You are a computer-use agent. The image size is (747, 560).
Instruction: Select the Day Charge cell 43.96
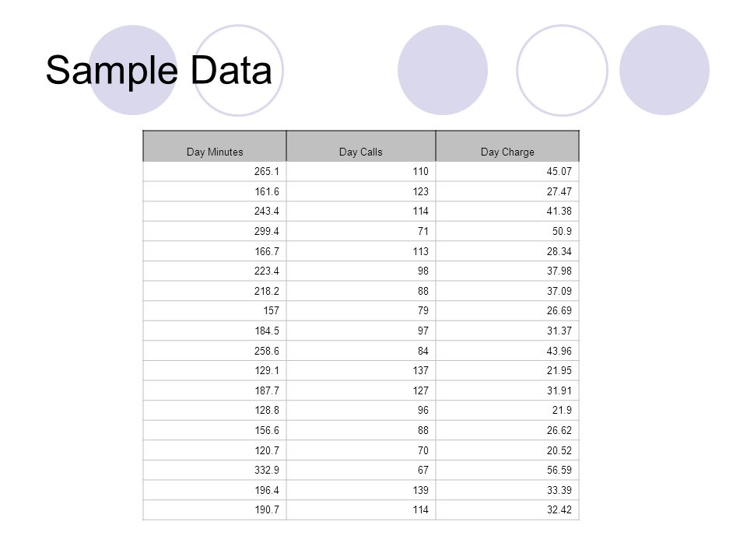(507, 351)
